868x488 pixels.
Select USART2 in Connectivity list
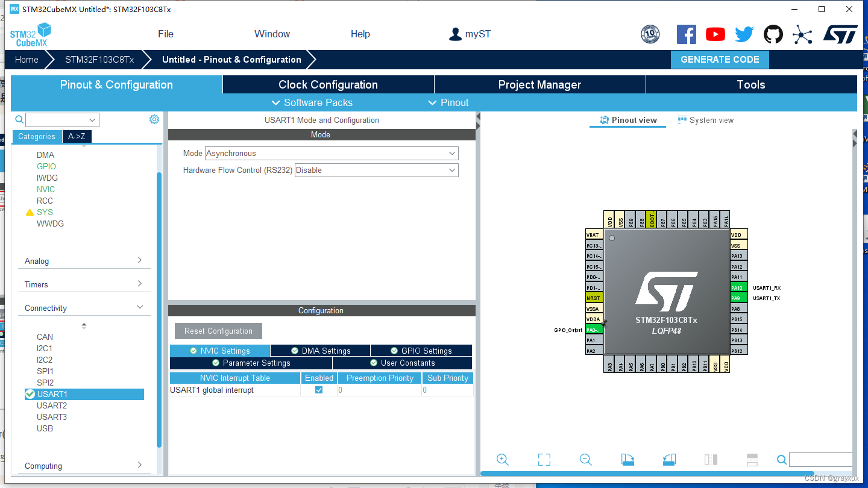[x=52, y=405]
